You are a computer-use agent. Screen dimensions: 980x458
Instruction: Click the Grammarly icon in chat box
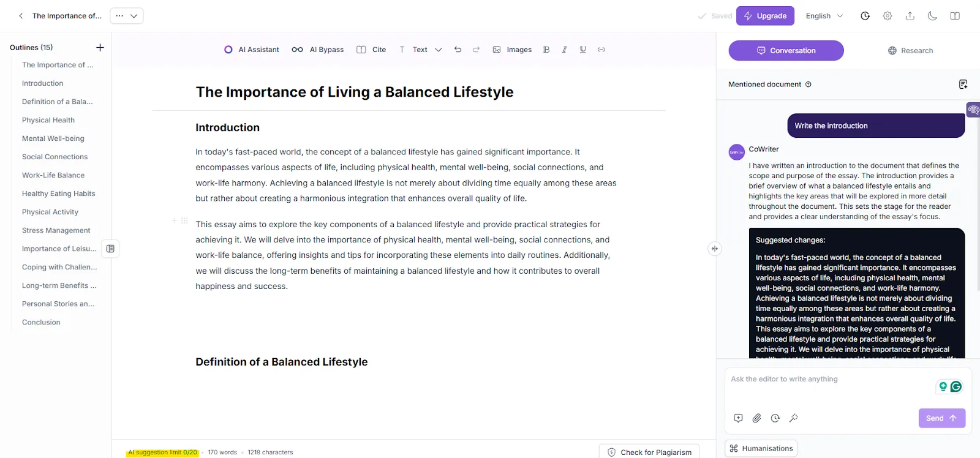click(956, 386)
